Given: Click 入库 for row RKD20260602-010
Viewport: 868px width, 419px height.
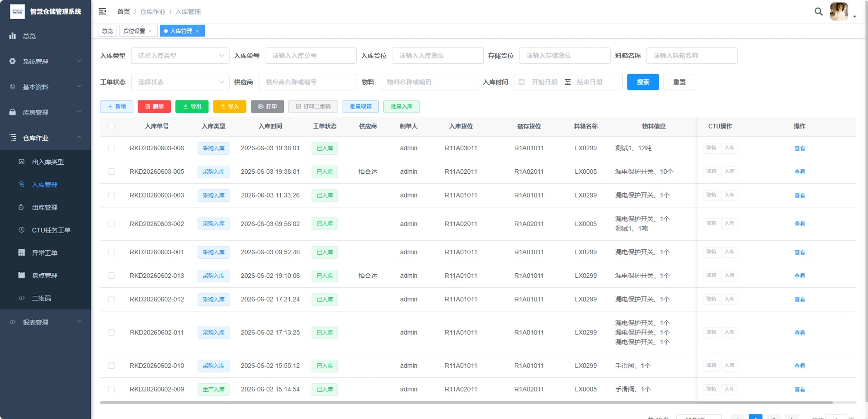Looking at the screenshot, I should pos(729,365).
